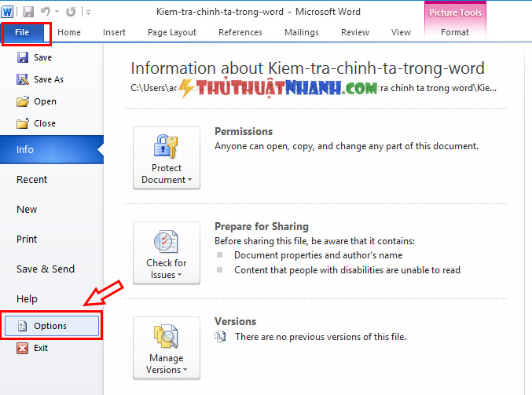Show the Recent documents list
532x395 pixels.
pos(32,179)
